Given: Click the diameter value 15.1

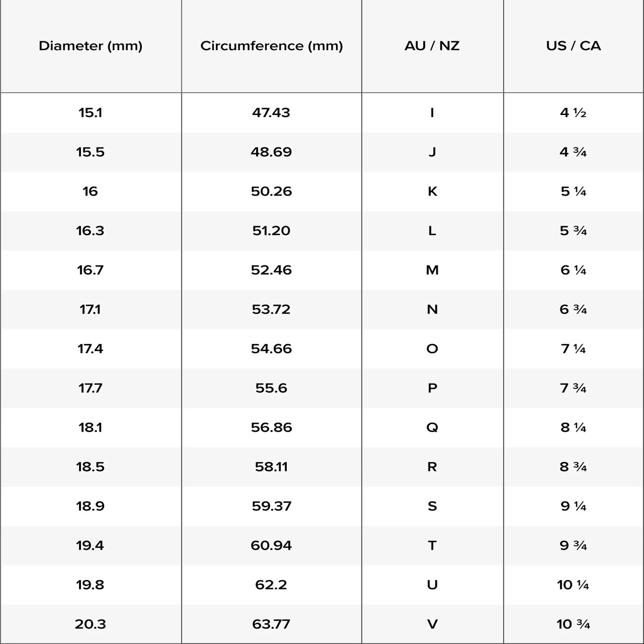Looking at the screenshot, I should tap(90, 113).
